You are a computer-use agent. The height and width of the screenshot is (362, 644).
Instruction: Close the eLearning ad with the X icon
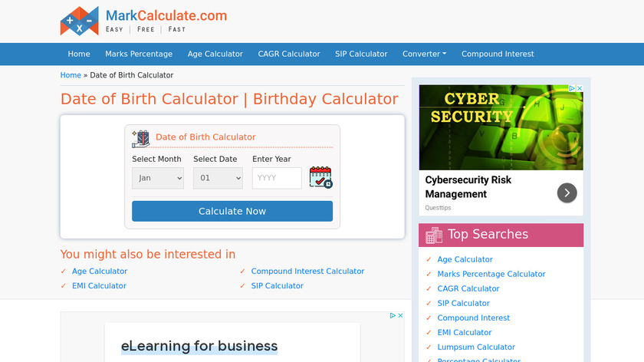tap(399, 315)
